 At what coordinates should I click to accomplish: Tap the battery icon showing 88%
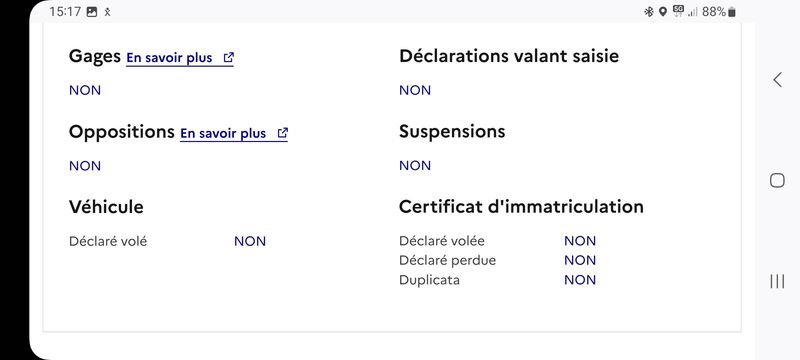coord(732,12)
